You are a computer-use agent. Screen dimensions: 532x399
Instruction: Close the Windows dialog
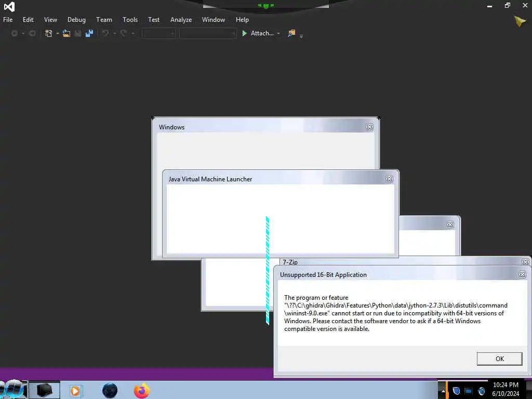coord(369,127)
